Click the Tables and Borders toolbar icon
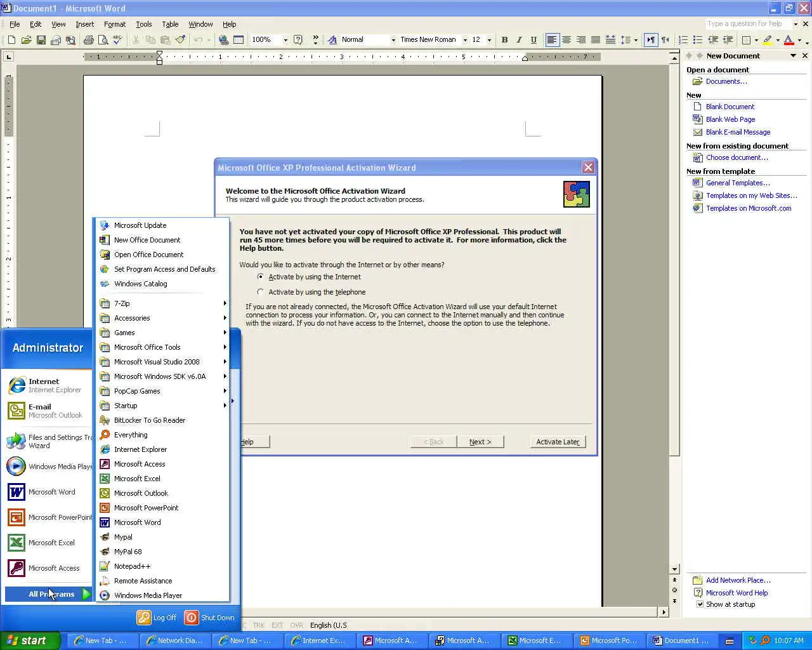Screen dimensions: 812x650 point(239,40)
